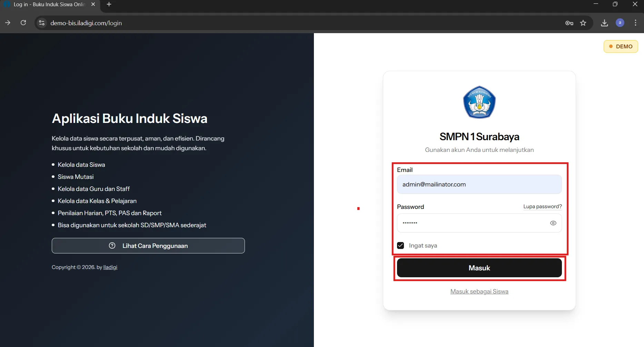The width and height of the screenshot is (644, 347).
Task: Select the Log in - Buku Induk Siswa tab
Action: 49,4
